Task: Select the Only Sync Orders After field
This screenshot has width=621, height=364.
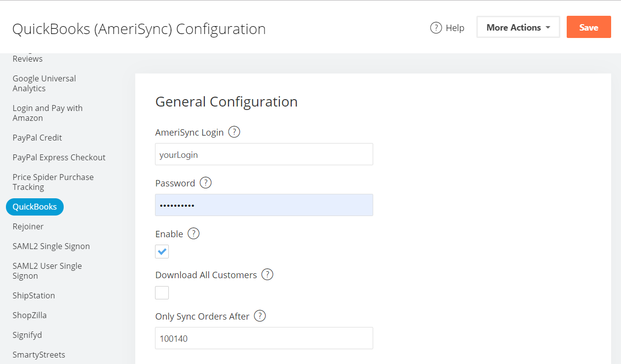Action: [264, 338]
